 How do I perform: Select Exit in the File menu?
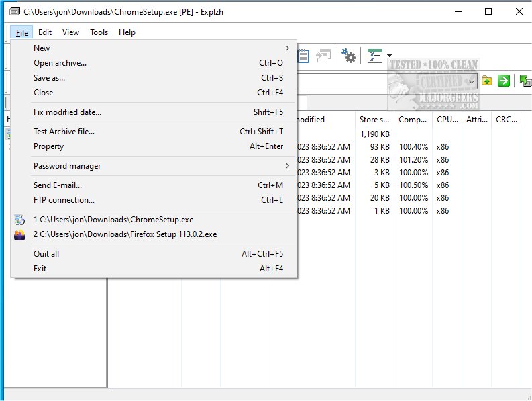pos(154,269)
